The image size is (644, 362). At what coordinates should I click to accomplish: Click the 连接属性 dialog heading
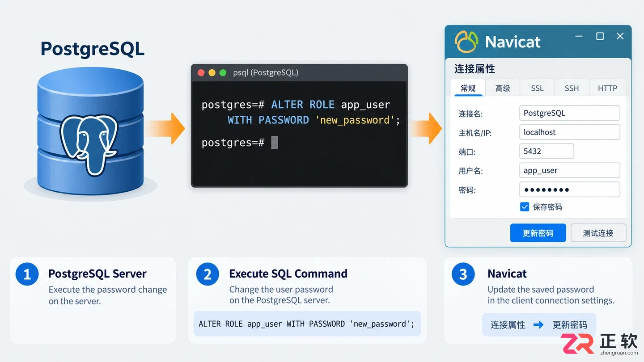[x=475, y=69]
